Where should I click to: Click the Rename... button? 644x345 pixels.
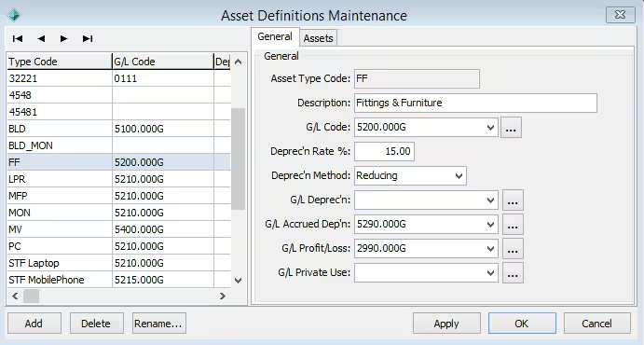[x=158, y=324]
